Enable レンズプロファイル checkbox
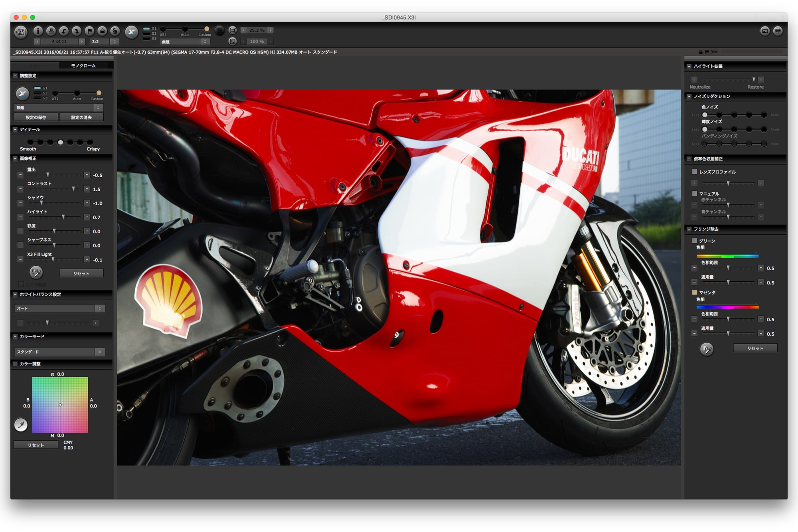The width and height of the screenshot is (798, 532). [695, 172]
